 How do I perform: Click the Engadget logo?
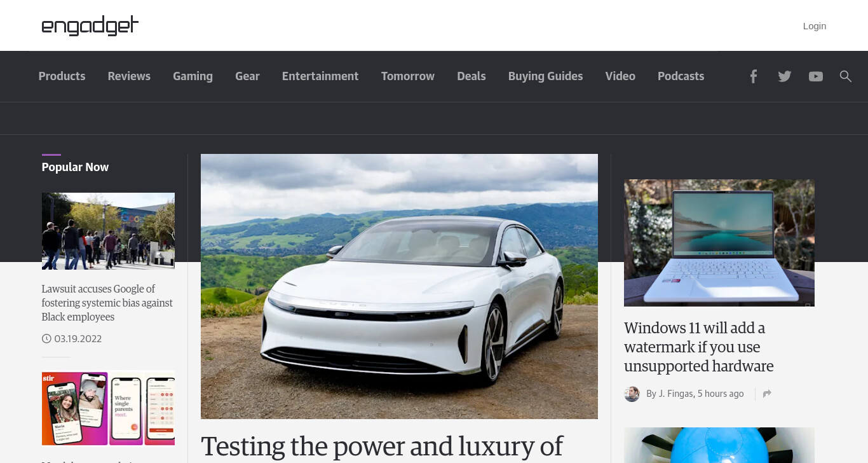pos(90,25)
